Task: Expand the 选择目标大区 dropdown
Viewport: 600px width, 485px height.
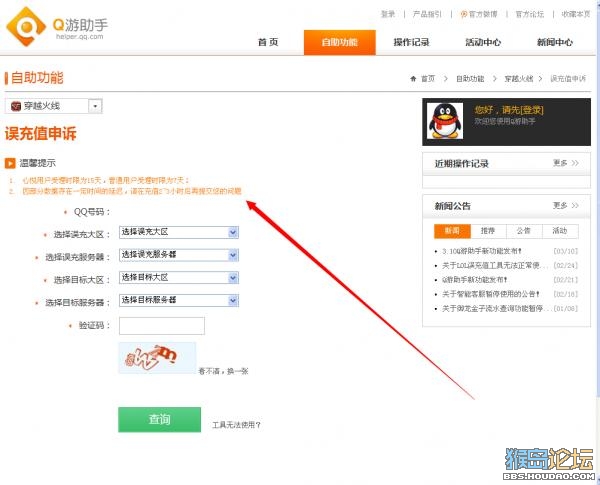Action: tap(233, 278)
